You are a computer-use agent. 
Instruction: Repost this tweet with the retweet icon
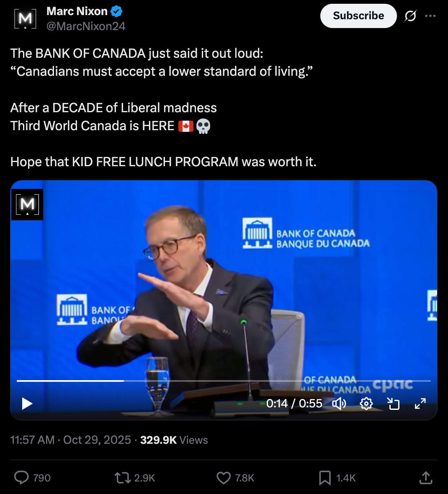(x=123, y=478)
